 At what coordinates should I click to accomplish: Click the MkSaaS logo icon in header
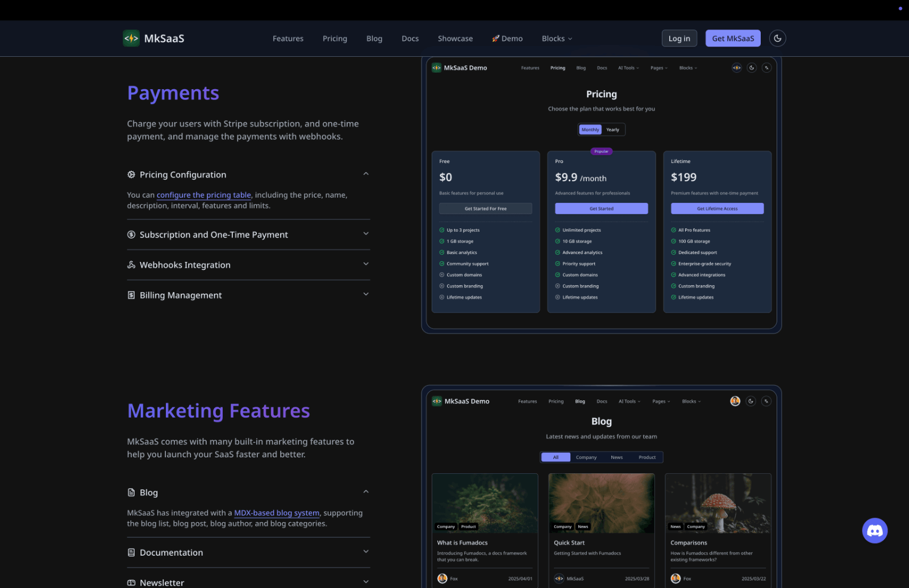pos(131,38)
